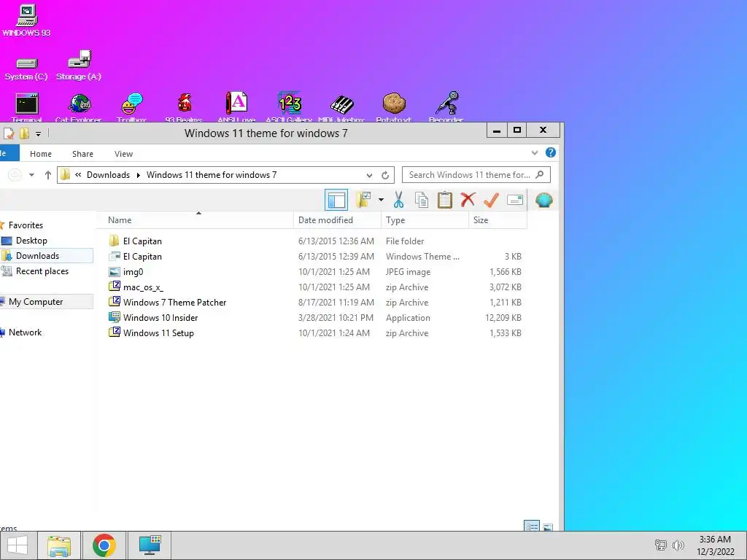747x560 pixels.
Task: Open the Classic Shell settings shell icon
Action: (x=543, y=200)
